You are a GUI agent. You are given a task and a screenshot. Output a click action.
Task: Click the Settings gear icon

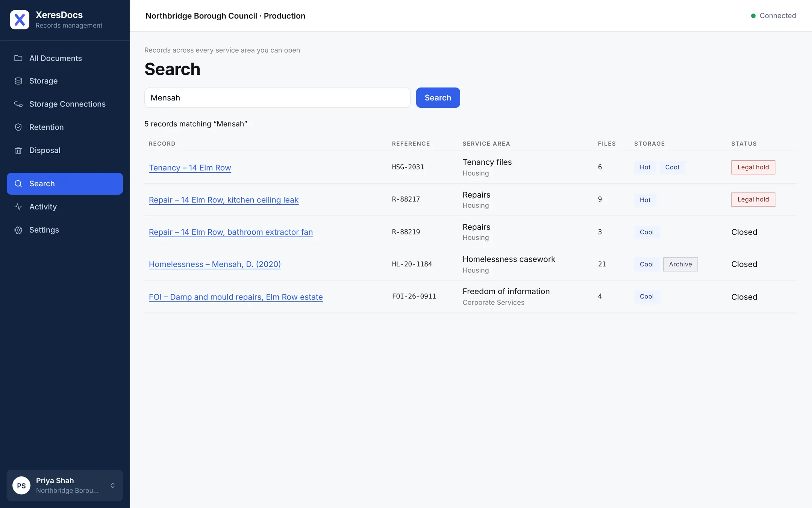pos(18,230)
